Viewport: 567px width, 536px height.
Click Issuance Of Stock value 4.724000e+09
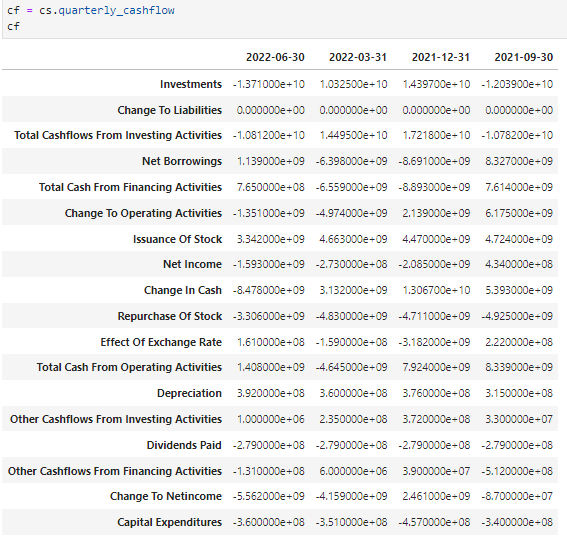(519, 239)
